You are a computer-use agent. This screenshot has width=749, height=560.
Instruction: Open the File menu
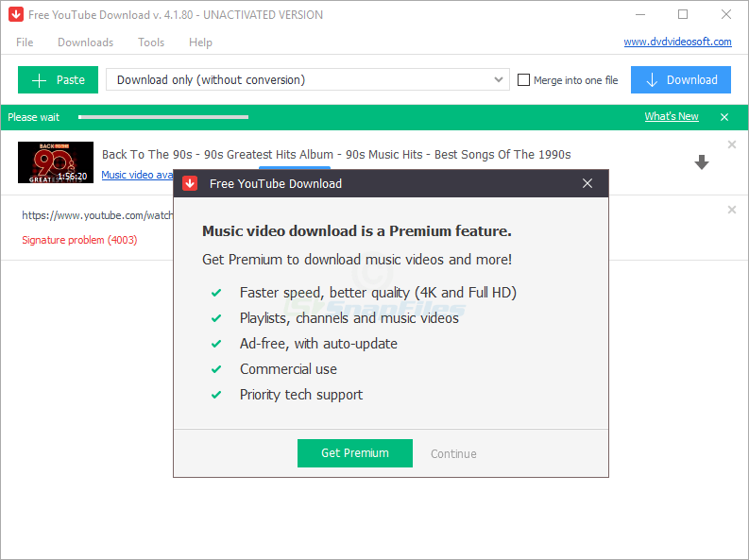[x=25, y=42]
